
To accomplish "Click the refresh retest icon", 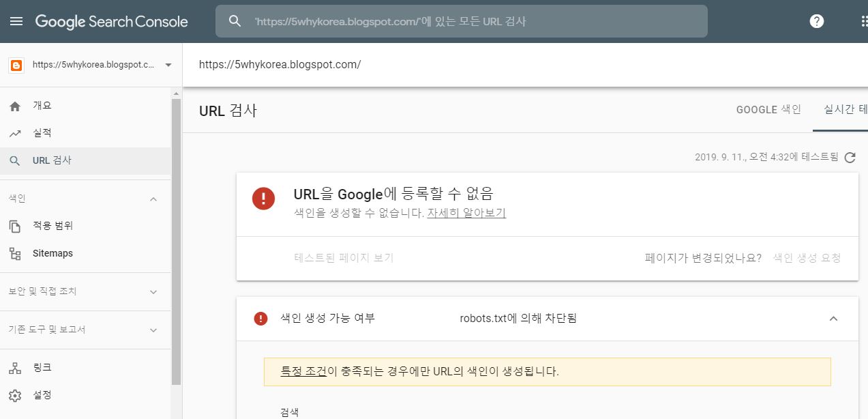I will [850, 158].
